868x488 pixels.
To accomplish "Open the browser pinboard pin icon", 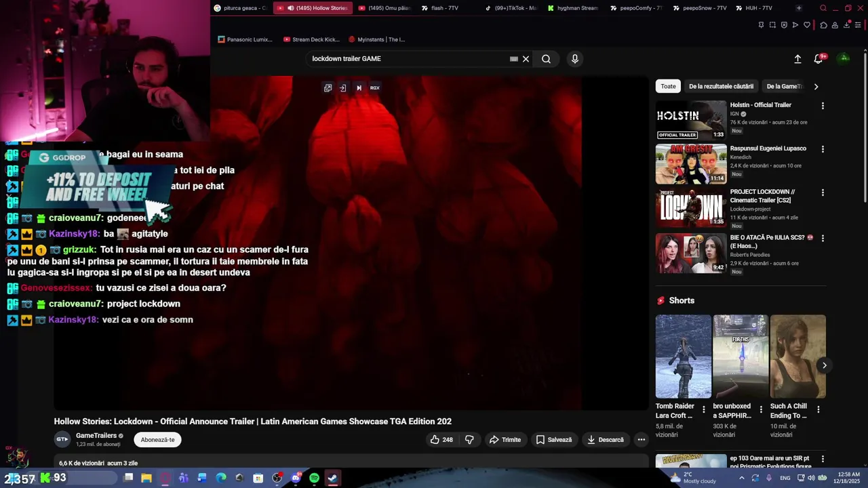I will click(x=761, y=25).
